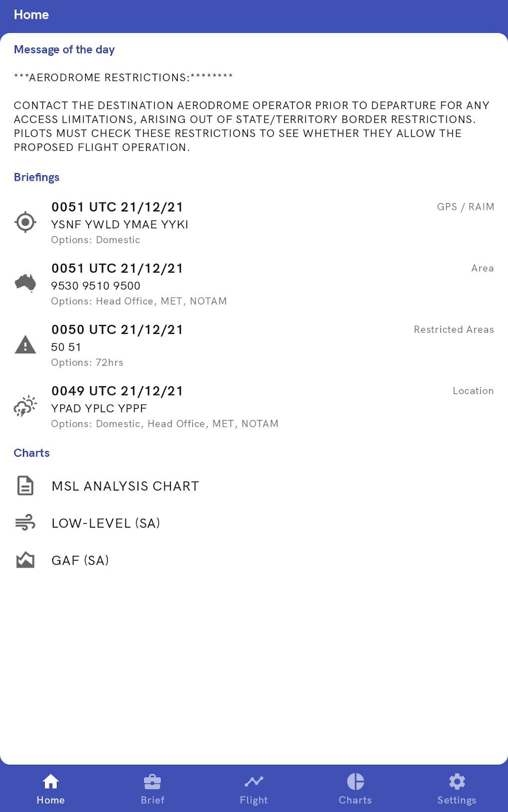
Task: Tap the GAF area chart icon
Action: [x=25, y=560]
